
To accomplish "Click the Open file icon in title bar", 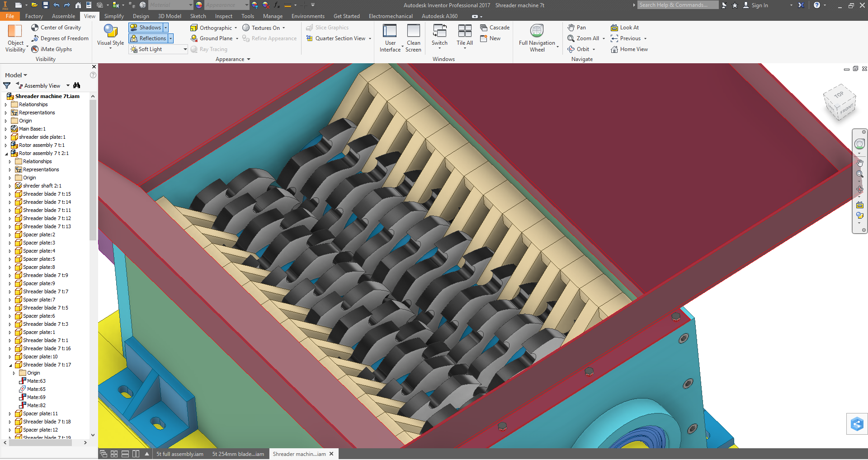I will pyautogui.click(x=34, y=5).
